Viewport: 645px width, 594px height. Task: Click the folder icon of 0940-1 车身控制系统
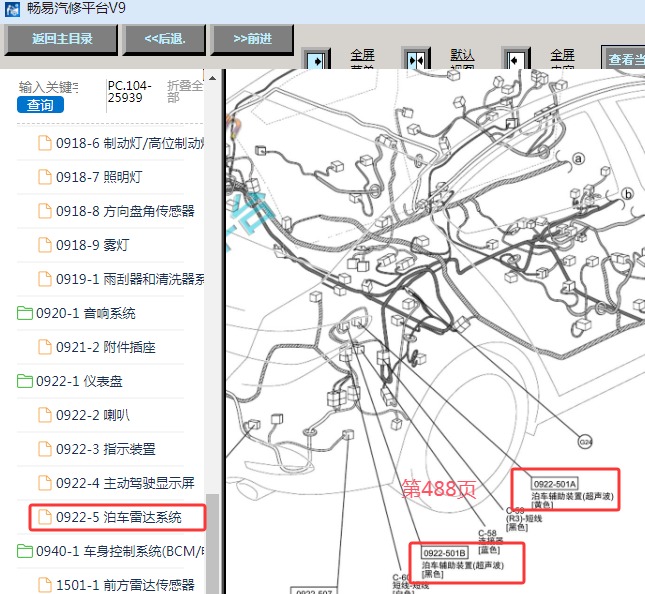[x=25, y=551]
